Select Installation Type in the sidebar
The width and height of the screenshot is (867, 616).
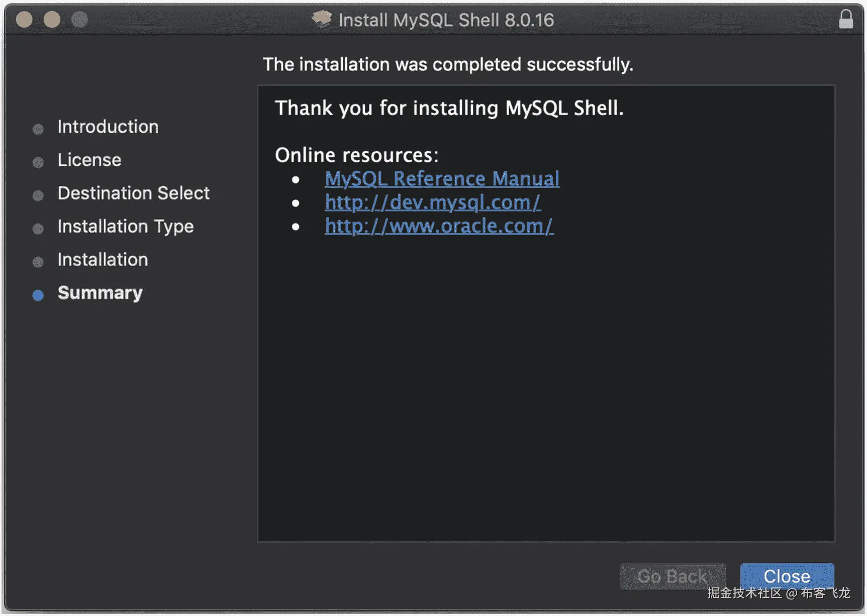(126, 227)
